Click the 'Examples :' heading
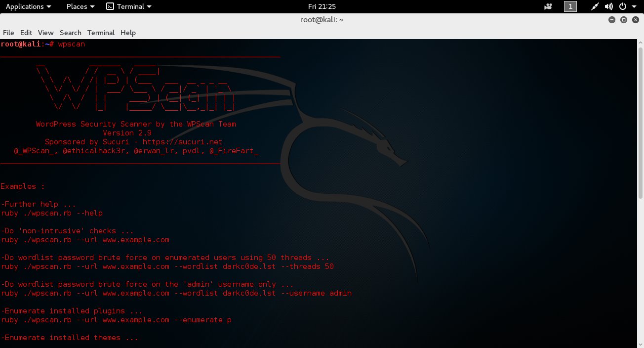The height and width of the screenshot is (348, 644). (x=23, y=186)
